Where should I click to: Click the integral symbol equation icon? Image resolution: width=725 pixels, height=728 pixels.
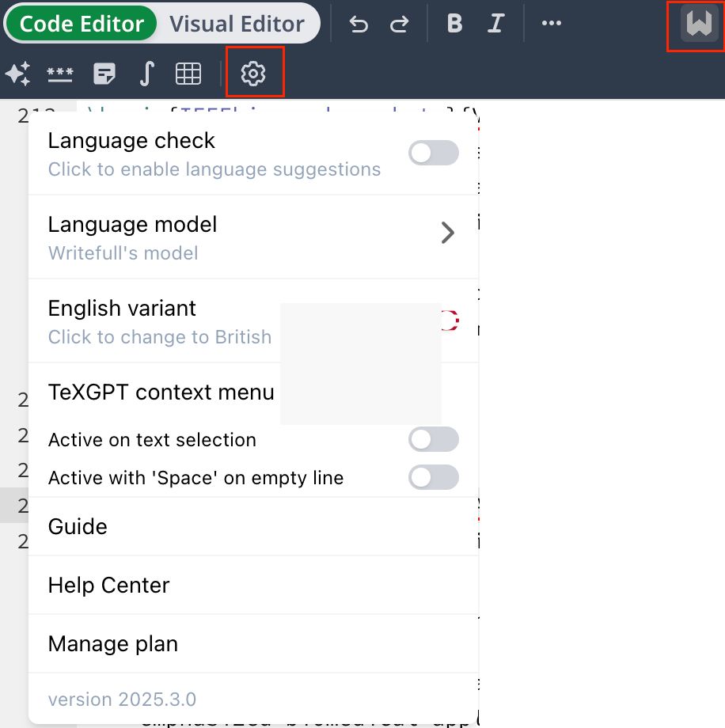146,74
